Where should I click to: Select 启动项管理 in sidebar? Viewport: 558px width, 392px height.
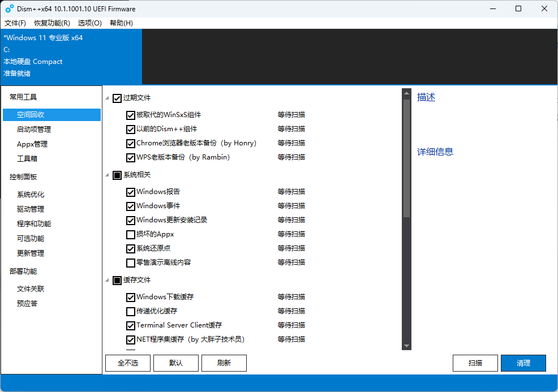(x=34, y=130)
